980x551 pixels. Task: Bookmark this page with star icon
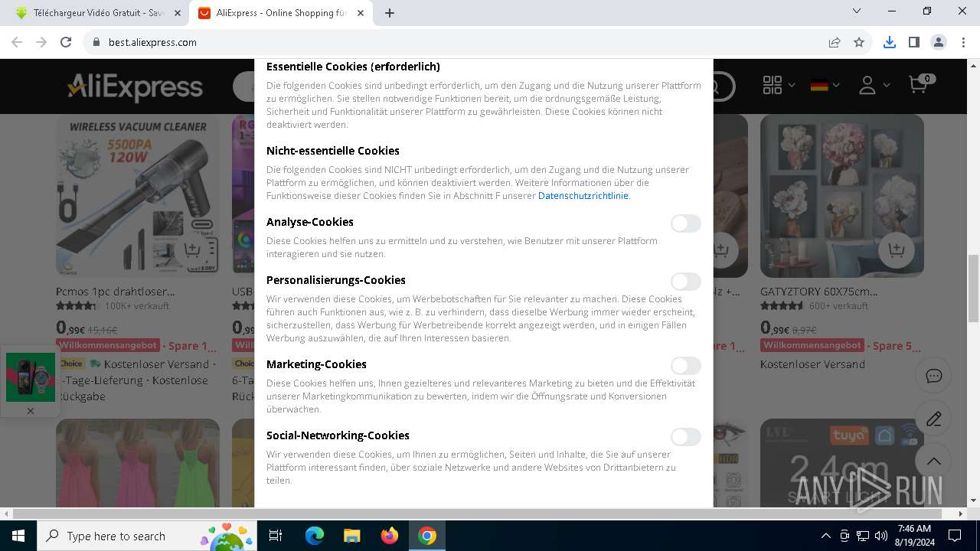(859, 42)
